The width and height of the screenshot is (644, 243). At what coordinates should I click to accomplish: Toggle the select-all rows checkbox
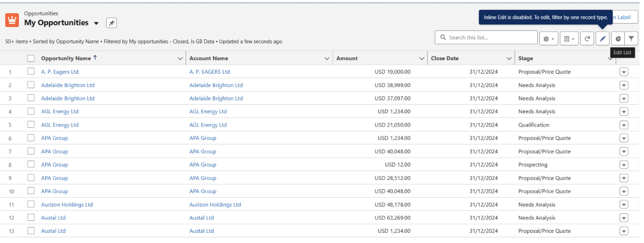click(x=31, y=58)
